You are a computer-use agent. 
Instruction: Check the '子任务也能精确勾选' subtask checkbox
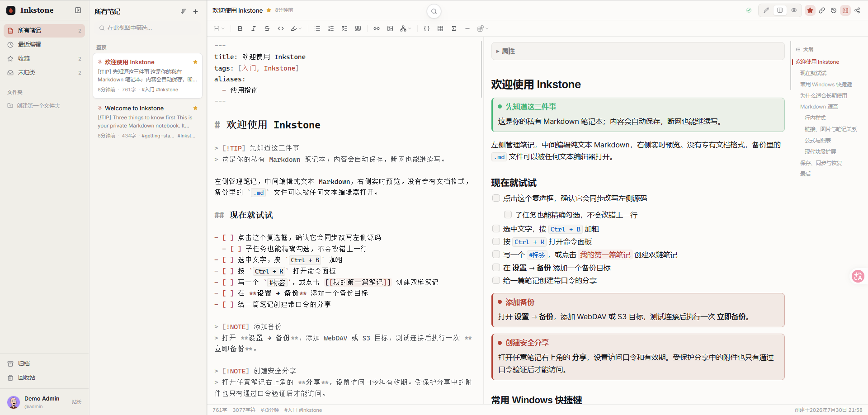(508, 215)
